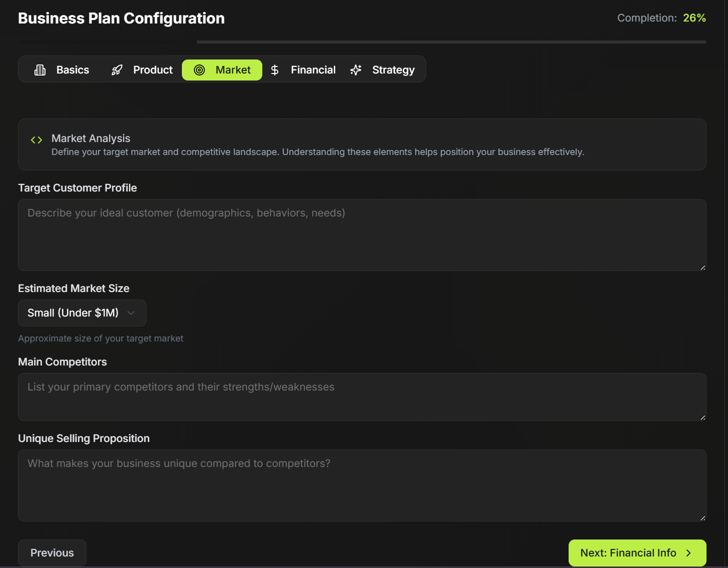
Task: Click the building icon on Basics tab
Action: click(x=40, y=70)
